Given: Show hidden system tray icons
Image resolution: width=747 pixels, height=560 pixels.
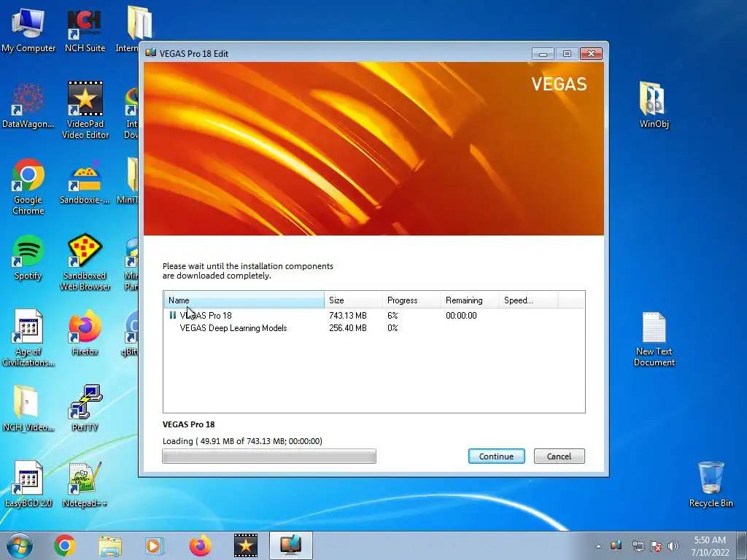Looking at the screenshot, I should coord(598,546).
